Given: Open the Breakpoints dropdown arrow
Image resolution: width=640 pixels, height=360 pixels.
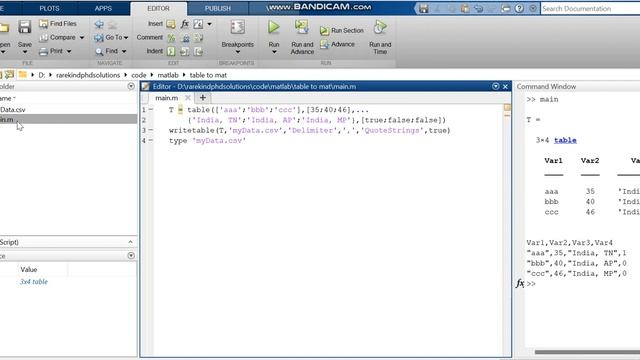Looking at the screenshot, I should (238, 52).
